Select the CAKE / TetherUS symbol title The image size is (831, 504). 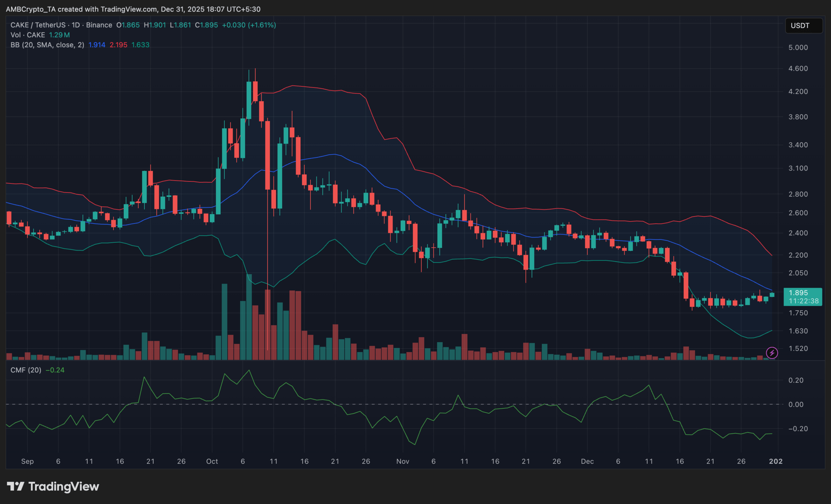38,25
